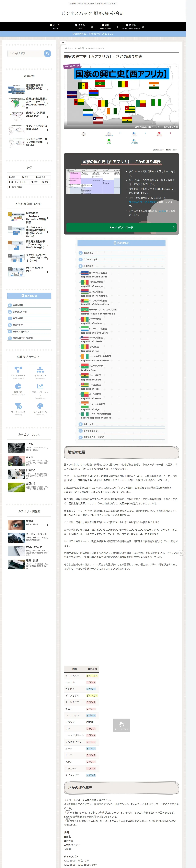
Task: Close the sidebar table of contents
Action: (29, 296)
